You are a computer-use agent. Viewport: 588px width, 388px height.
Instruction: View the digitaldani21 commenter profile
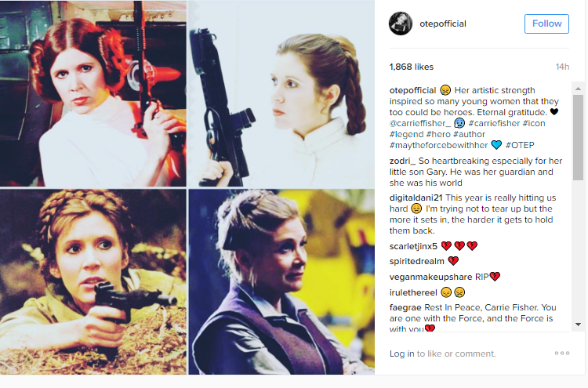[416, 198]
